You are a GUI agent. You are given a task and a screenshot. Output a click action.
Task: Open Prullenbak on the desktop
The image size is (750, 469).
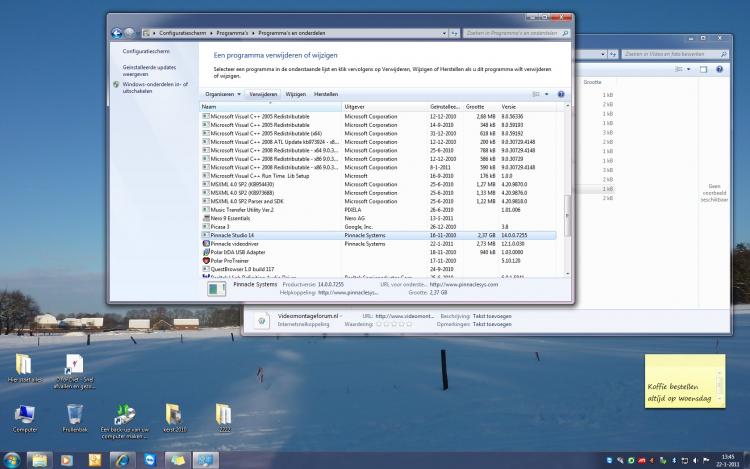pos(75,416)
